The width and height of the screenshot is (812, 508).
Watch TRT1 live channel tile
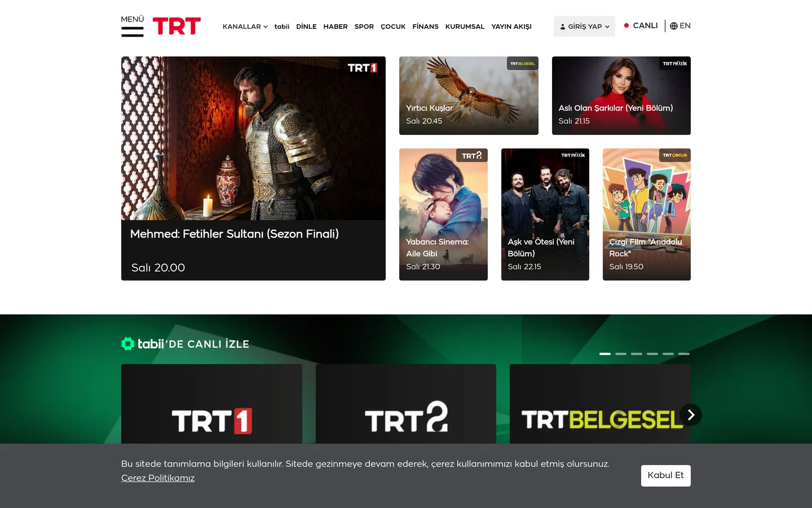click(211, 404)
